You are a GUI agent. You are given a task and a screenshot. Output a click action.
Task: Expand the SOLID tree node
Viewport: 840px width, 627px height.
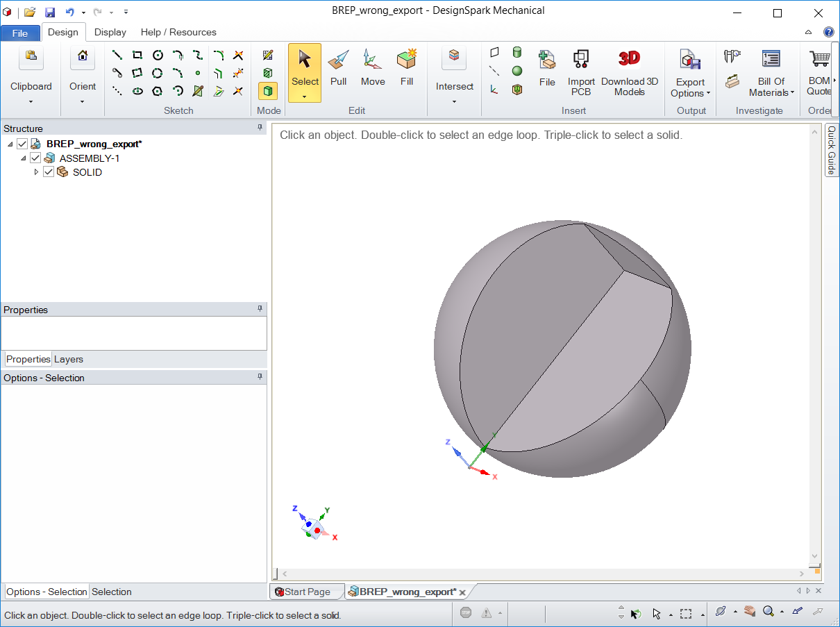[x=37, y=172]
